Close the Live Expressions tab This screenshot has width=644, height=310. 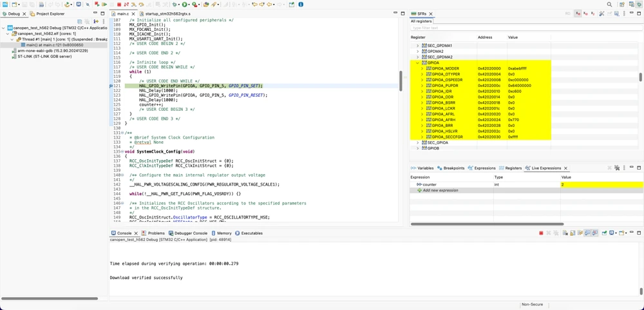click(565, 168)
